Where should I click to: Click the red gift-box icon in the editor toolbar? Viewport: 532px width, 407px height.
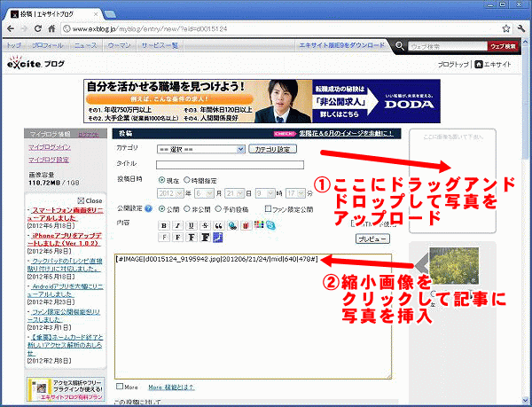[246, 225]
